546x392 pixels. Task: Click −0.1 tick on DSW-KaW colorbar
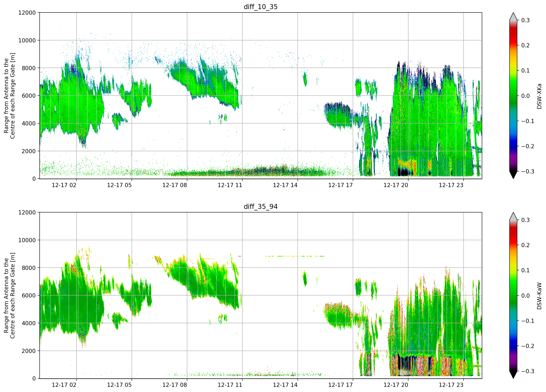pos(528,321)
